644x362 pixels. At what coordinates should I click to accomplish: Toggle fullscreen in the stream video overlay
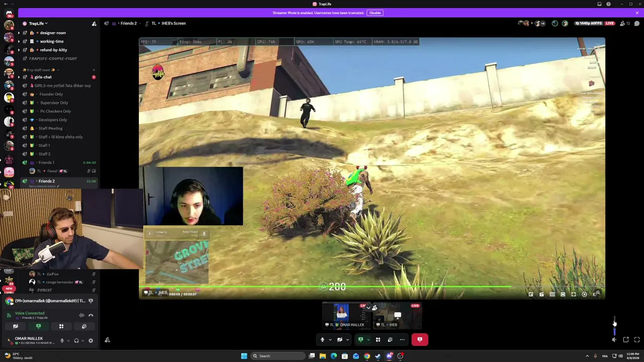(x=574, y=294)
